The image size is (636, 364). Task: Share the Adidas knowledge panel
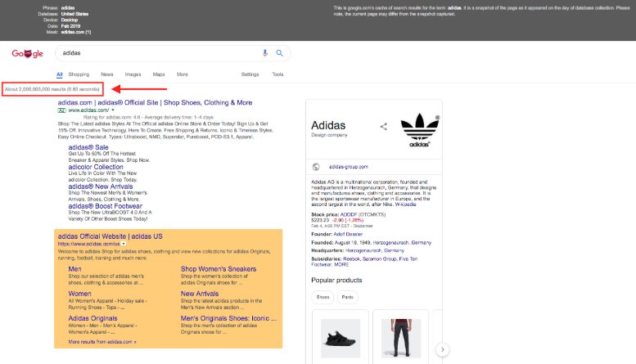point(383,127)
